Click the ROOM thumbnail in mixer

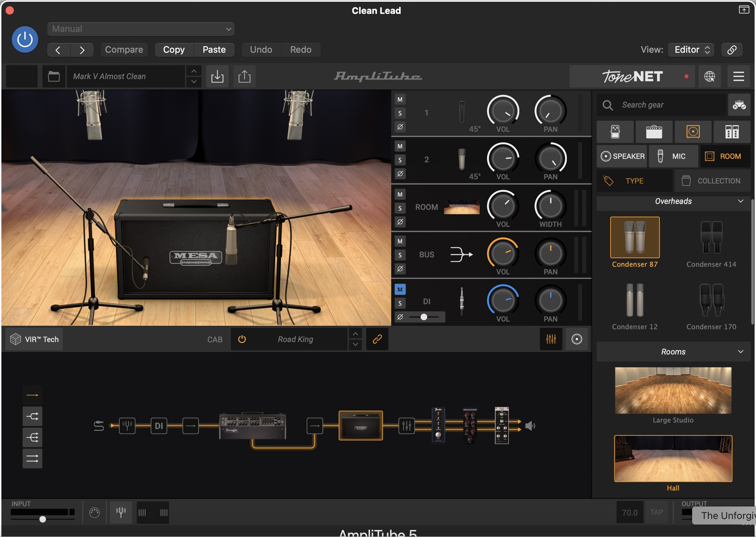[462, 207]
